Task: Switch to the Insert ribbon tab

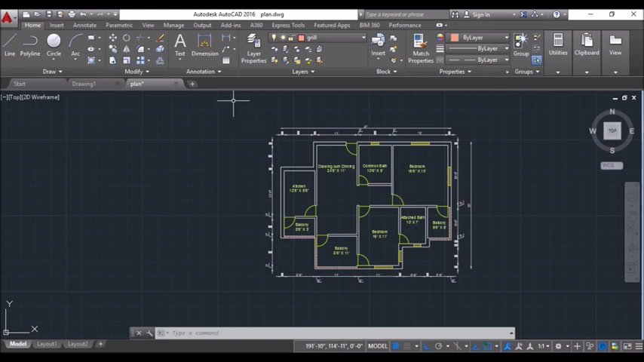Action: (57, 25)
